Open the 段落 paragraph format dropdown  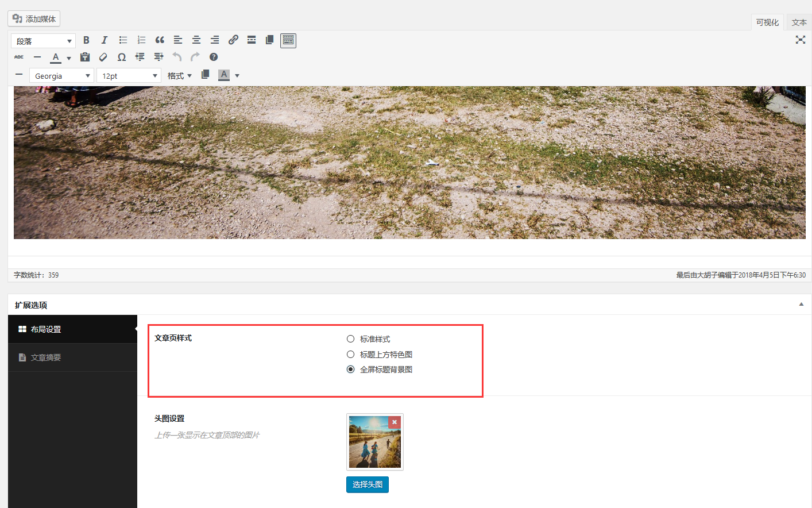coord(44,41)
